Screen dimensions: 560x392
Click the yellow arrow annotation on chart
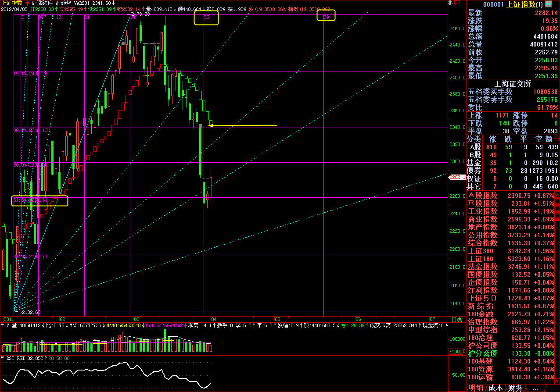pyautogui.click(x=242, y=126)
